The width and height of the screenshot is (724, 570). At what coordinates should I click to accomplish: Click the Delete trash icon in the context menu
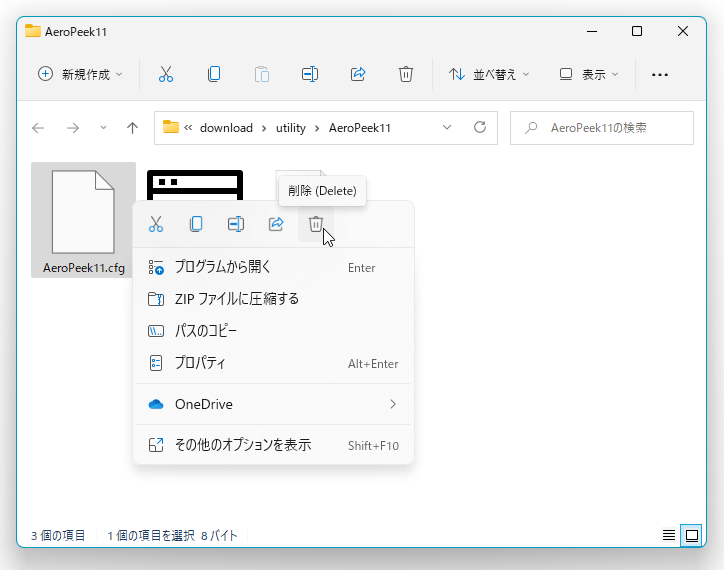tap(316, 224)
